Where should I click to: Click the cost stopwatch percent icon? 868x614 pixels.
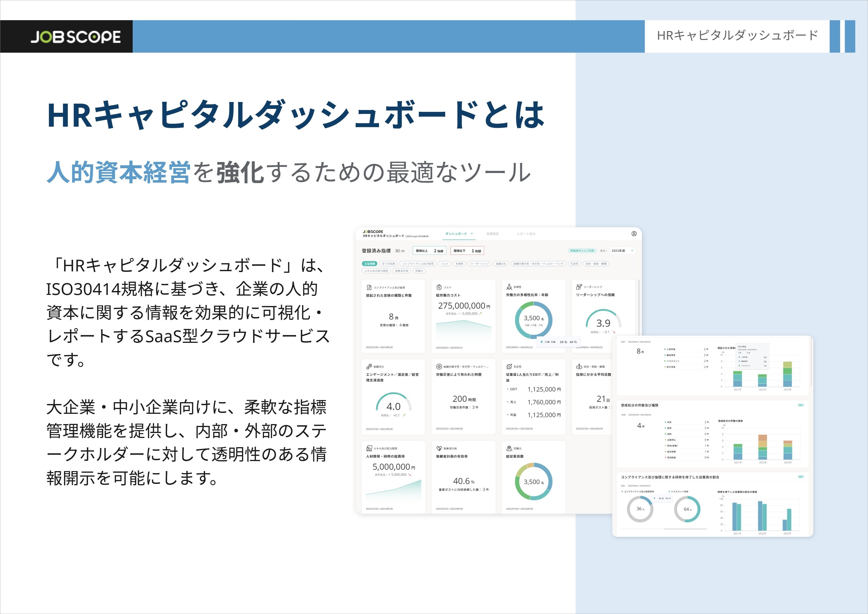point(439,288)
